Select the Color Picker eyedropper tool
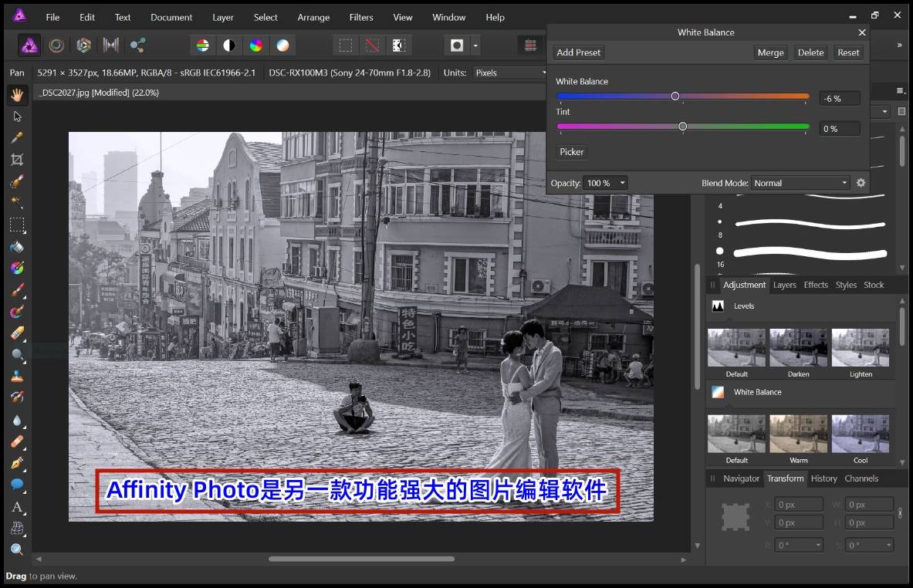 [17, 138]
